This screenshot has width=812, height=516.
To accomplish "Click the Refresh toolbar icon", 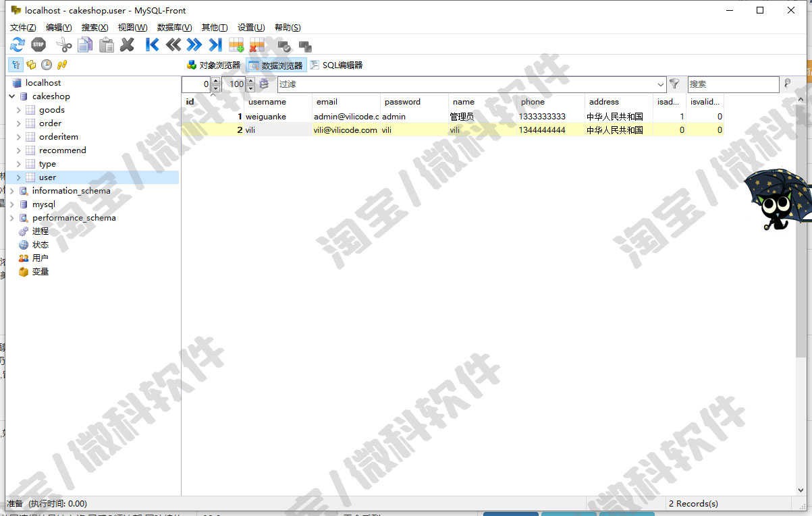I will tap(17, 45).
